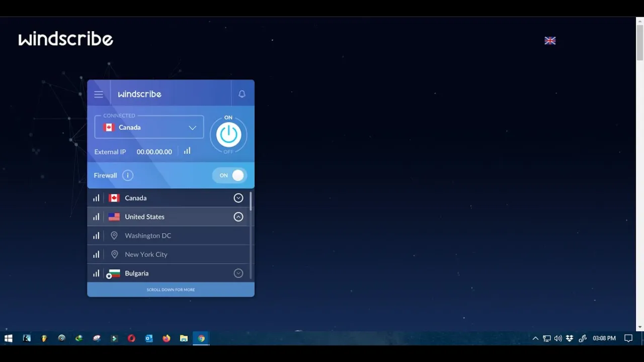Open the hamburger menu in Windscribe panel

coord(99,94)
